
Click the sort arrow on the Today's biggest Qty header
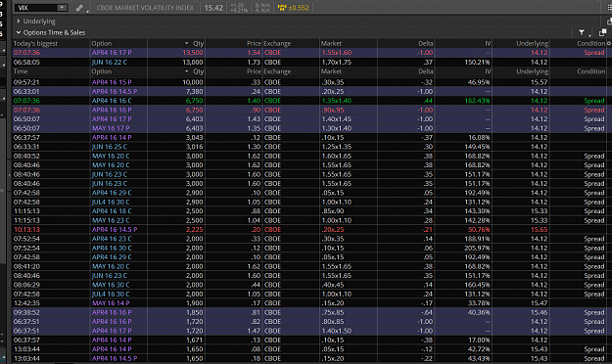187,43
